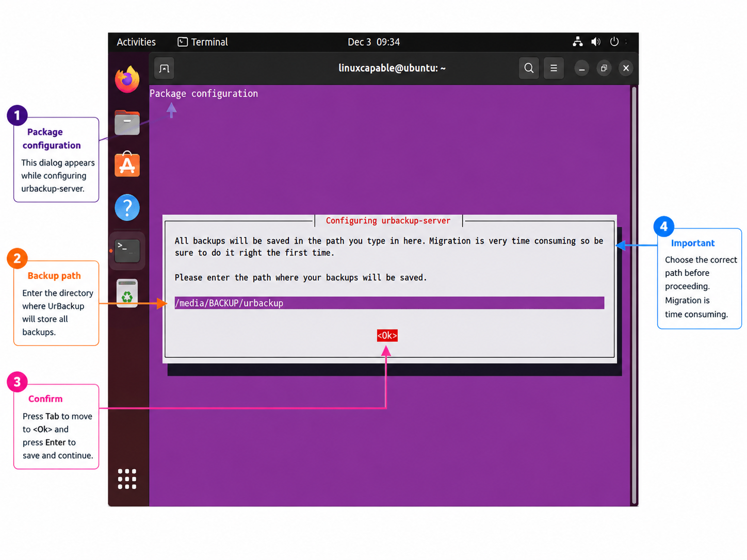The height and width of the screenshot is (560, 747).
Task: Click the volume speaker icon in top bar
Action: pyautogui.click(x=596, y=42)
